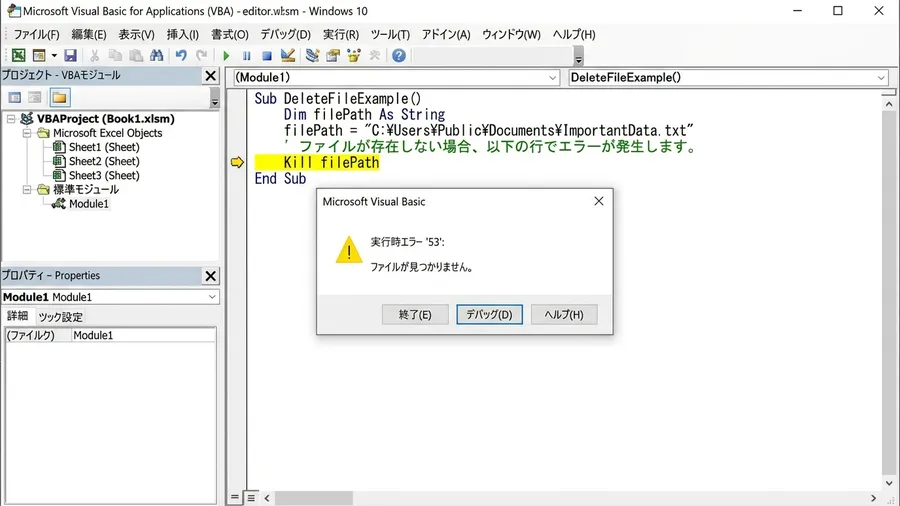The width and height of the screenshot is (900, 506).
Task: Click the code pane scroll down arrow
Action: 889,483
